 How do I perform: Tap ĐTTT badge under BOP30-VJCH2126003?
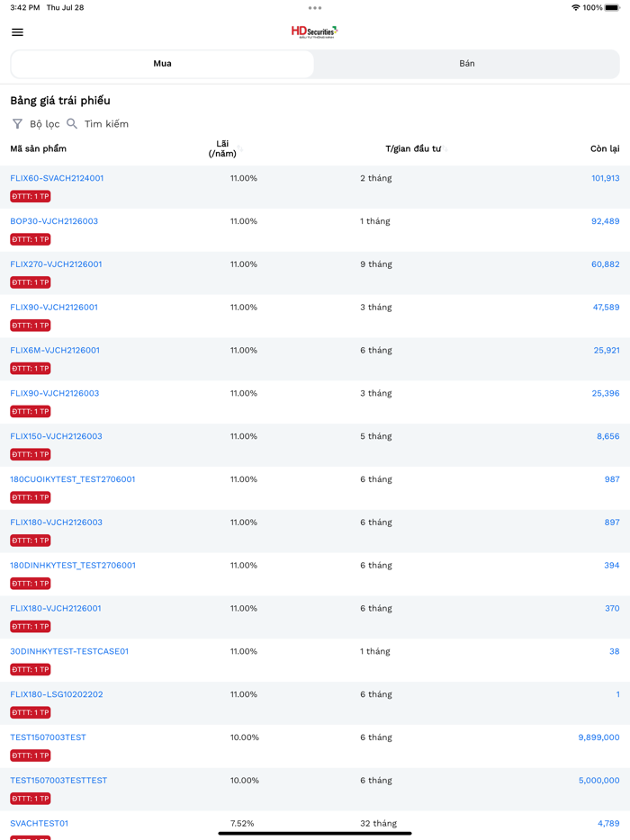coord(31,239)
